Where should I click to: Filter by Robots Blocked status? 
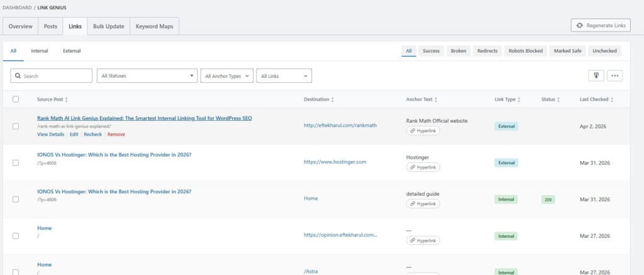coord(525,51)
